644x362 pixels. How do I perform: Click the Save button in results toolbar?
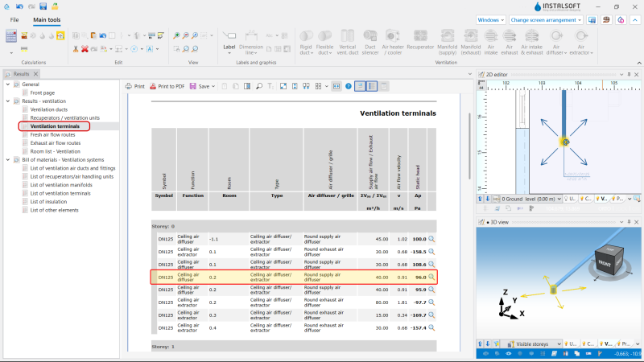200,86
